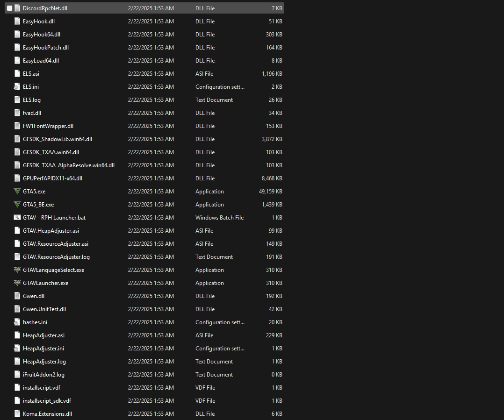Click the HeapAdjuster.ini config icon
504x420 pixels.
click(17, 349)
